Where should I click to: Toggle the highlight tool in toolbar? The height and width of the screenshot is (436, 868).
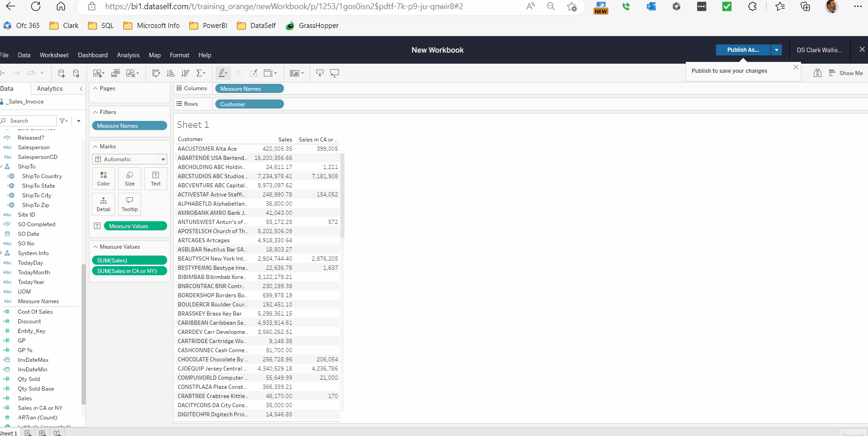point(223,73)
